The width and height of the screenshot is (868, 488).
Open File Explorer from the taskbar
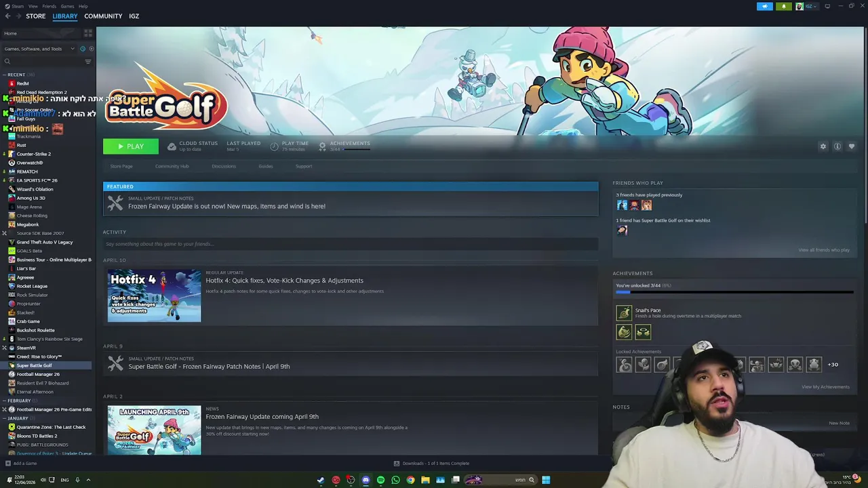425,480
